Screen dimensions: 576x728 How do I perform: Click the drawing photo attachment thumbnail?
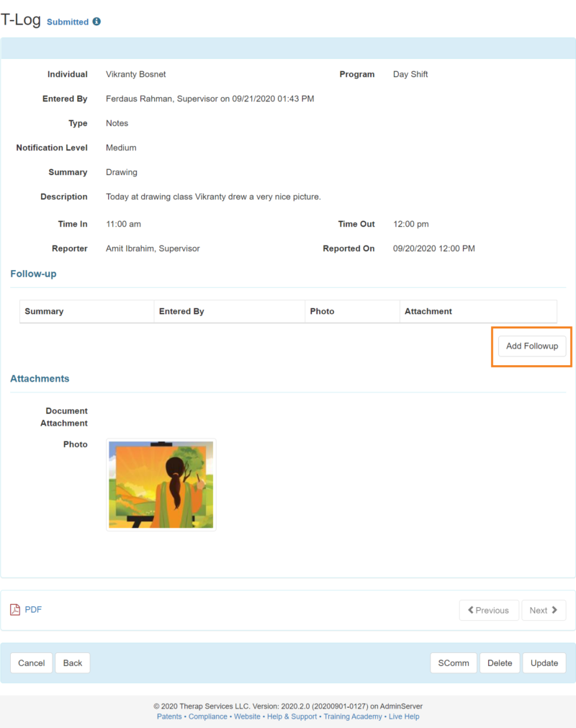pyautogui.click(x=161, y=484)
